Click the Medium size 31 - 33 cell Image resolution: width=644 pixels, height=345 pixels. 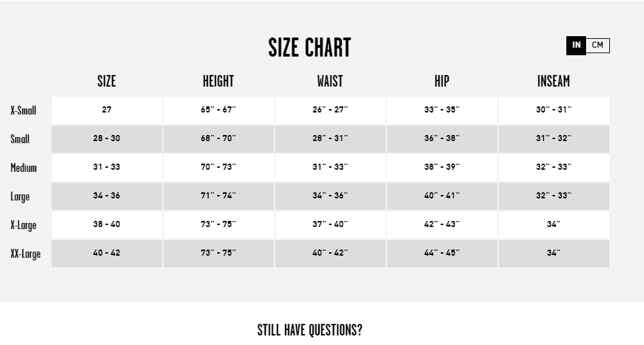tap(106, 167)
